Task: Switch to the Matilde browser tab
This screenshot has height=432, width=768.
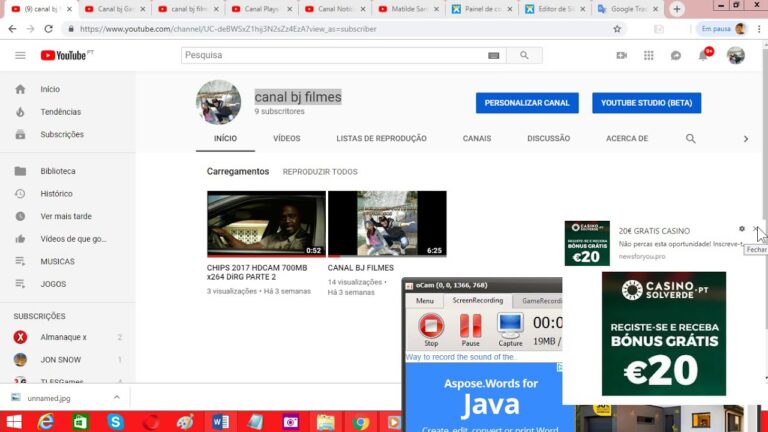Action: (x=408, y=9)
